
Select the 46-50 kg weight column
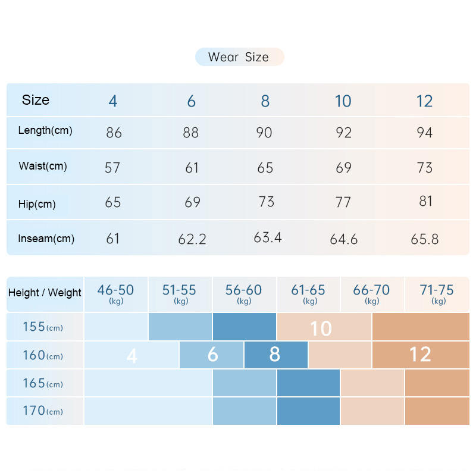coord(115,293)
